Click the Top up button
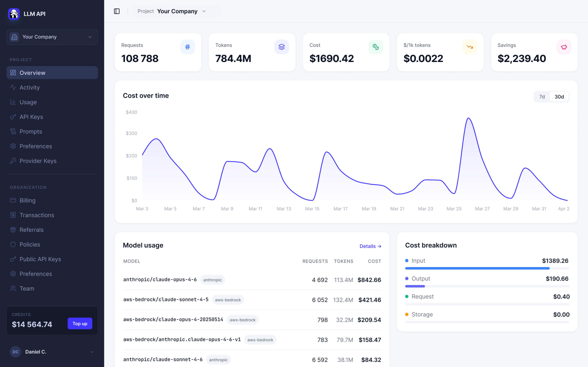588x367 pixels. click(80, 323)
